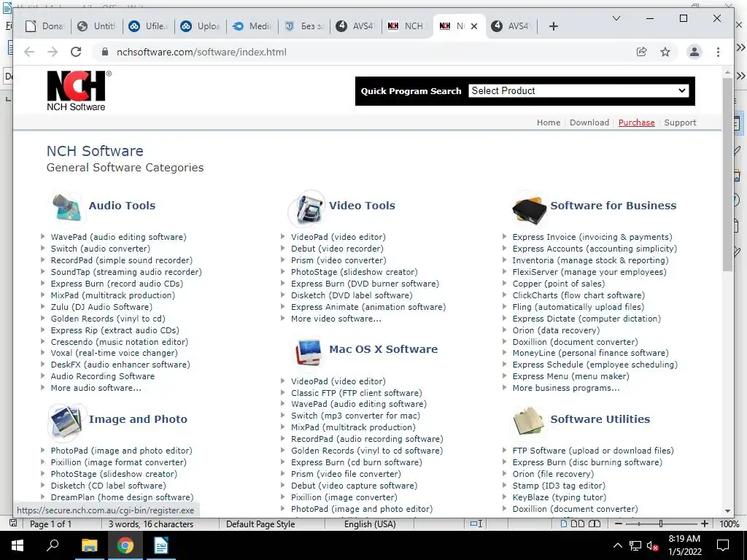Open WavePad audio editing software link
The image size is (747, 560).
[119, 237]
